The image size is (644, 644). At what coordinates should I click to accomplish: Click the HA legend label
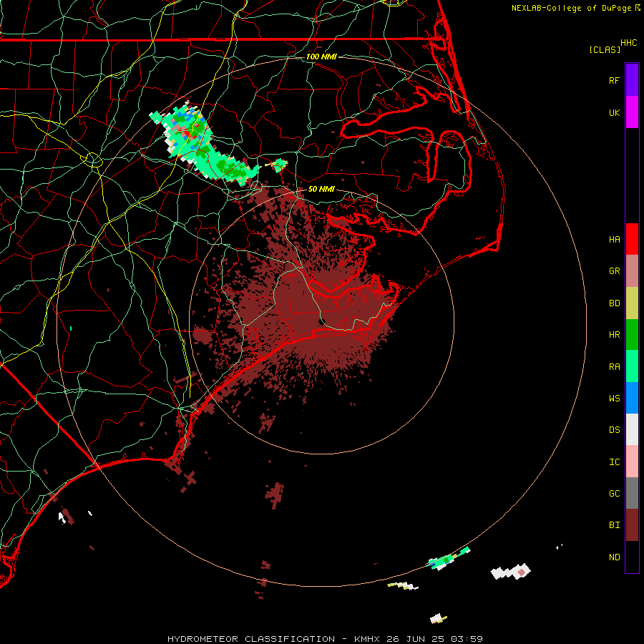click(x=614, y=240)
